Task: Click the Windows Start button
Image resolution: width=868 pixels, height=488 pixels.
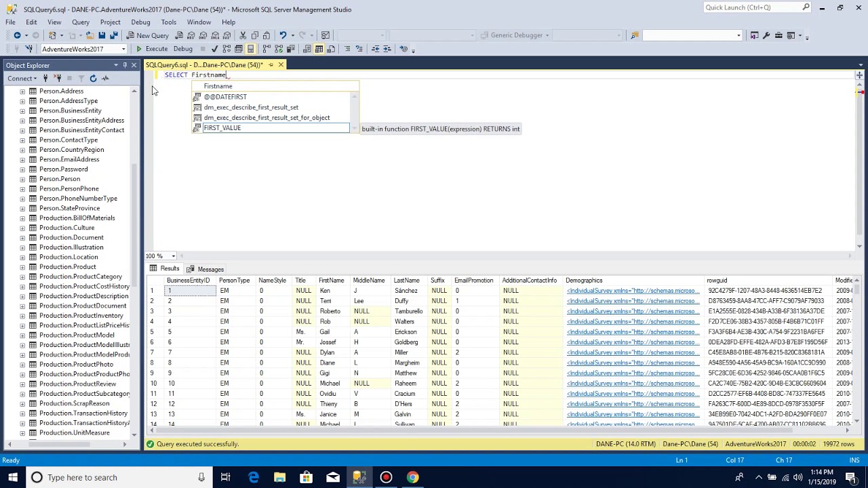Action: click(x=13, y=477)
